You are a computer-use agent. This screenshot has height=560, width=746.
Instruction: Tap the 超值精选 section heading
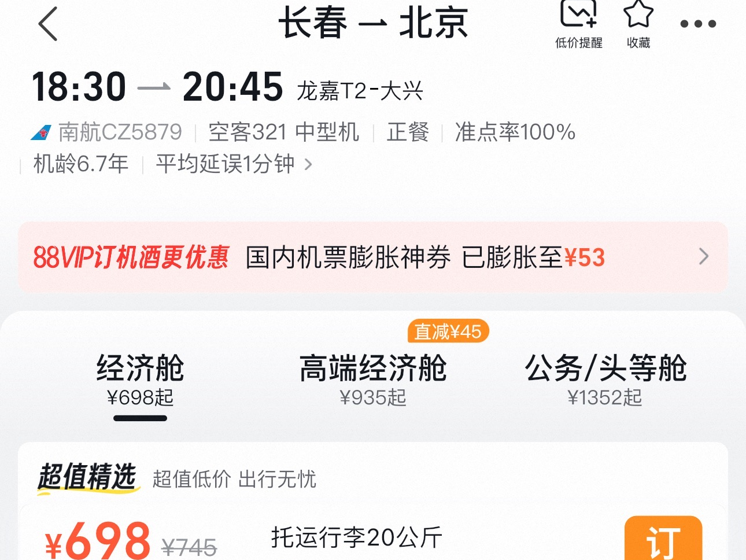tap(88, 478)
